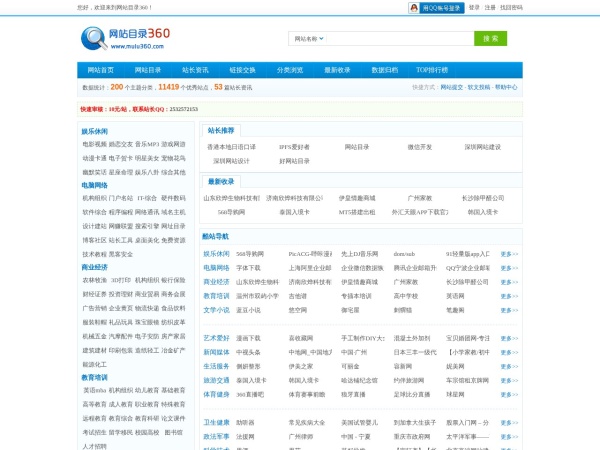This screenshot has height=450, width=600.
Task: Open the 网站名称 search type dropdown
Action: pyautogui.click(x=308, y=39)
